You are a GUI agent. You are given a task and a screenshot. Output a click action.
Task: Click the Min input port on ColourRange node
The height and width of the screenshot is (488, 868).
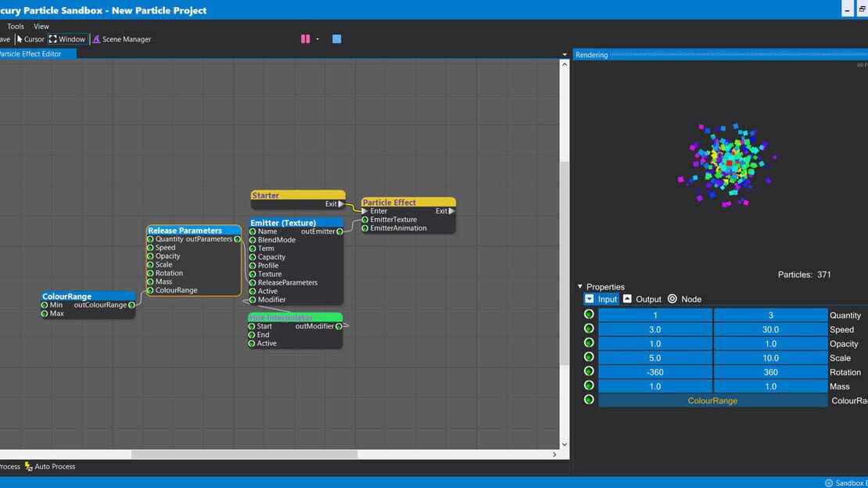[x=45, y=305]
